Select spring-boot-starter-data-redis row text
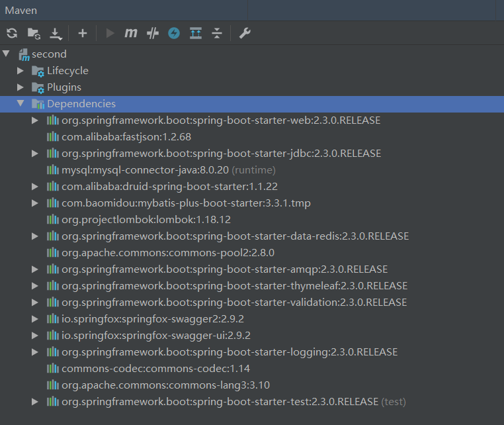The image size is (504, 425). (x=235, y=236)
